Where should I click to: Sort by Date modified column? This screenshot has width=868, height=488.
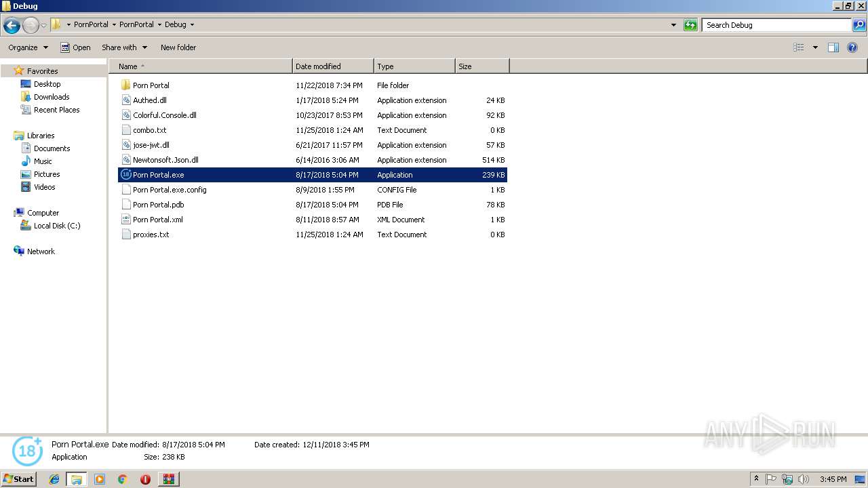pyautogui.click(x=333, y=66)
